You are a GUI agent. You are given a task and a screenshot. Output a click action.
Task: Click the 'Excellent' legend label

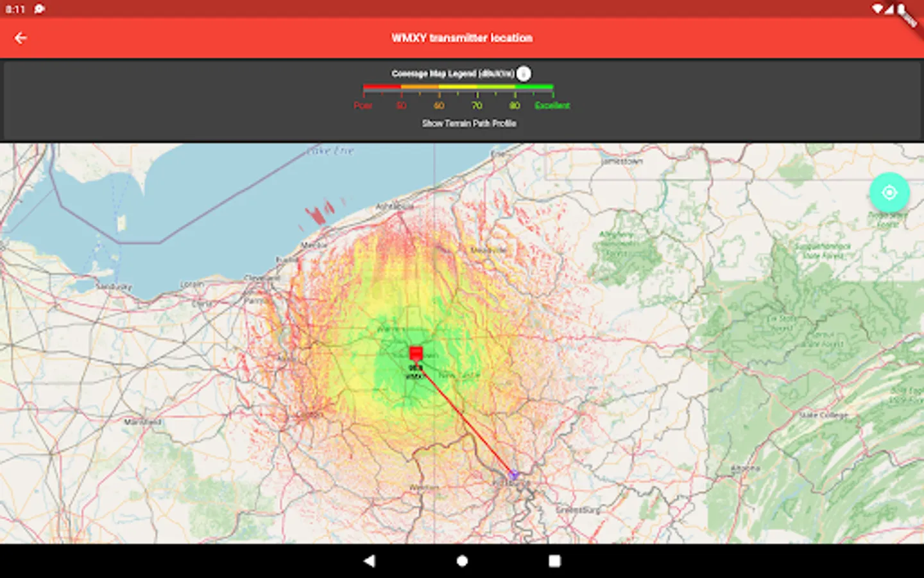point(552,105)
